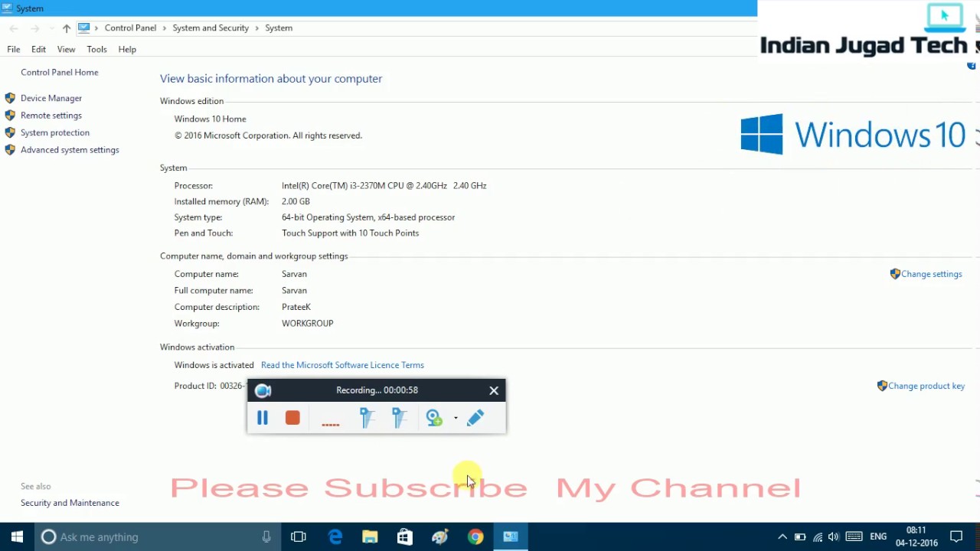This screenshot has height=551, width=980.
Task: Click the WORKGROUP value
Action: click(x=307, y=323)
